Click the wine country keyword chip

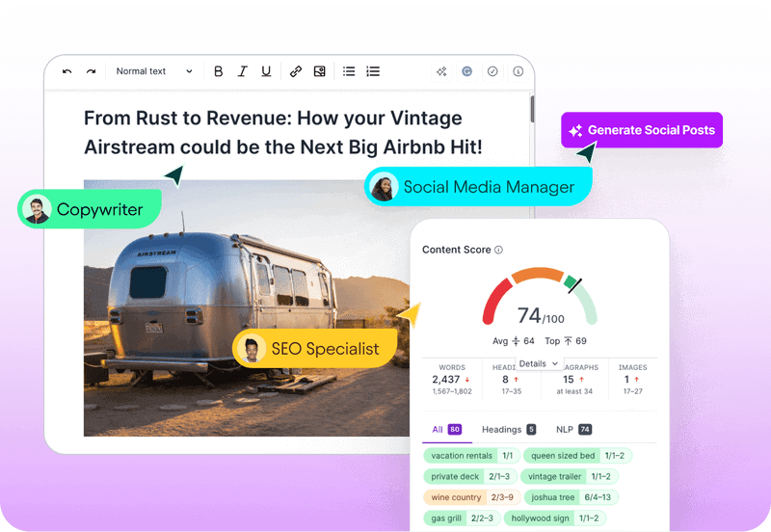pyautogui.click(x=472, y=497)
